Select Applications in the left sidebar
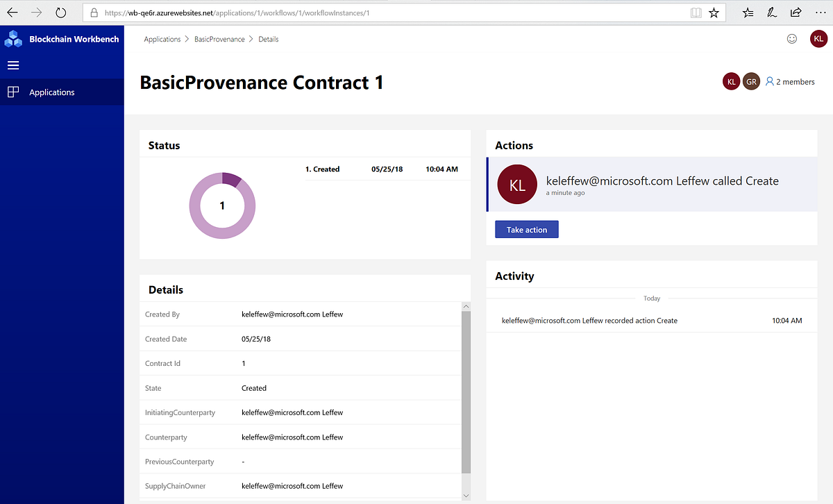This screenshot has width=833, height=504. pos(51,92)
